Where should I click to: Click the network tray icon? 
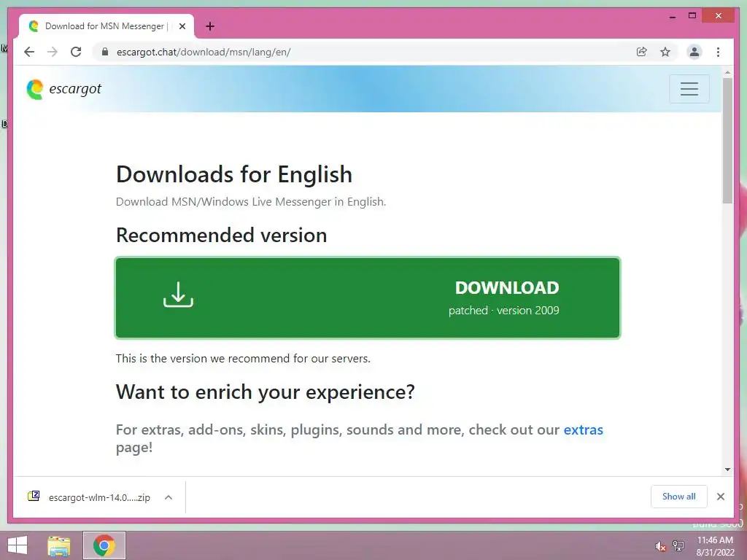(x=678, y=545)
